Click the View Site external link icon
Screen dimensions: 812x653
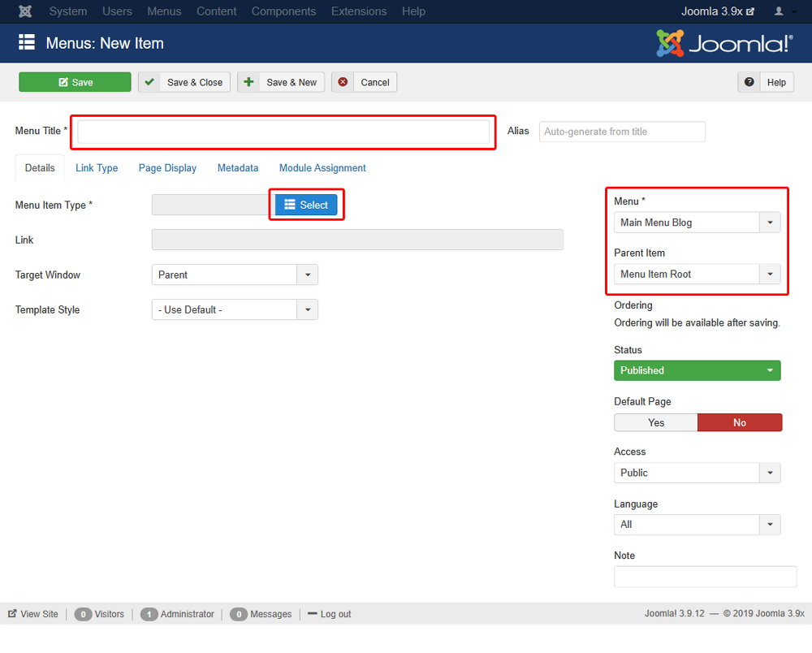[x=12, y=614]
